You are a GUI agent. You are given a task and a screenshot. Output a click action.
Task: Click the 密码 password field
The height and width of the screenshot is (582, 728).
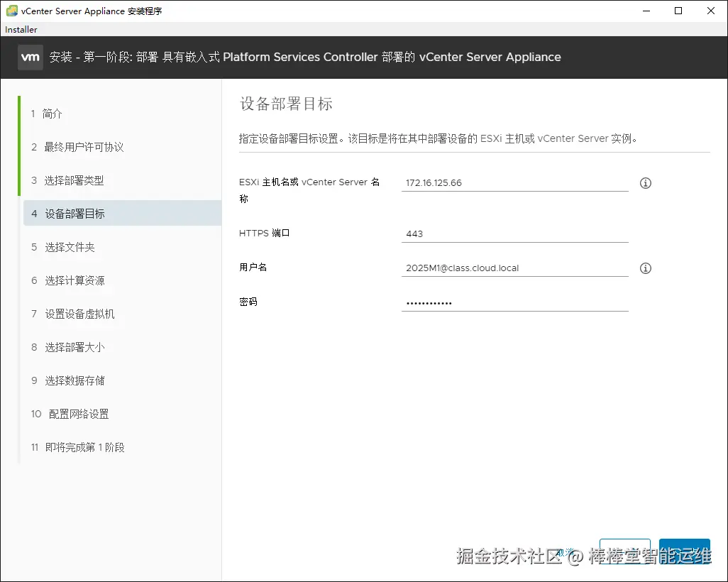[x=514, y=303]
